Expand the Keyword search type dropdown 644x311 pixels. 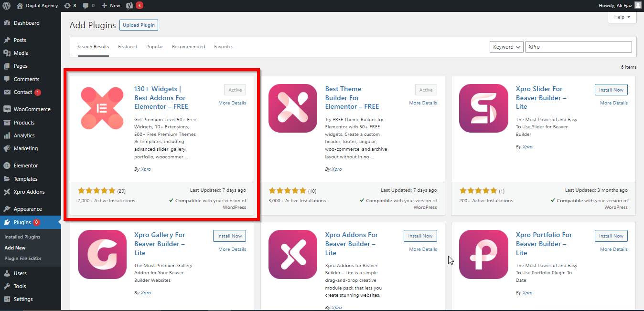coord(506,47)
